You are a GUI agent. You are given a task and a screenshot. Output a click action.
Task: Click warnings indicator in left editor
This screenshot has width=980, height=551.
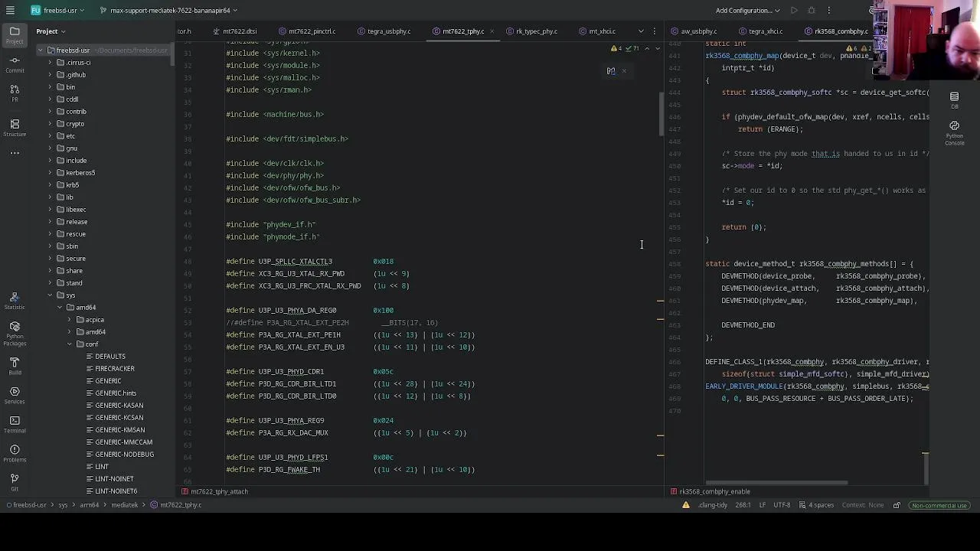coord(616,49)
